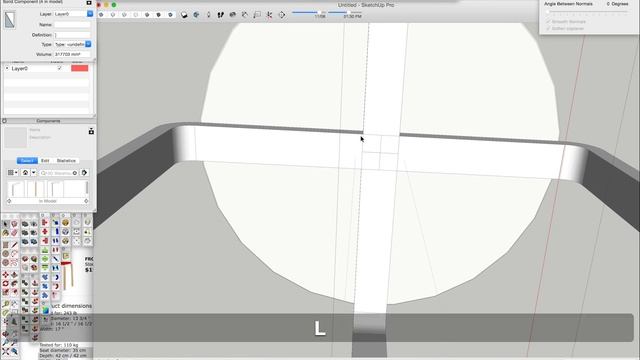This screenshot has width=640, height=360.
Task: Switch to the Edit tab in Components
Action: tap(45, 160)
